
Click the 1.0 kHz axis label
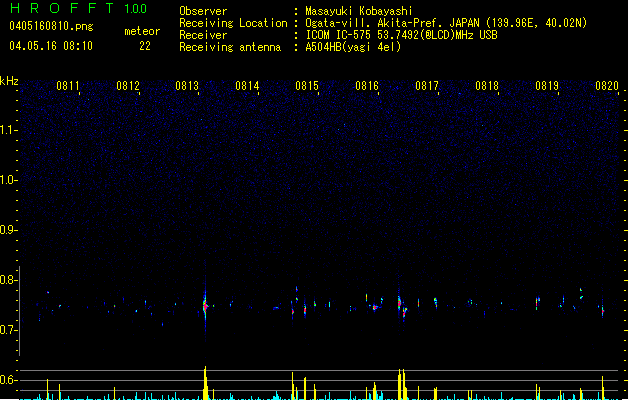click(x=8, y=180)
